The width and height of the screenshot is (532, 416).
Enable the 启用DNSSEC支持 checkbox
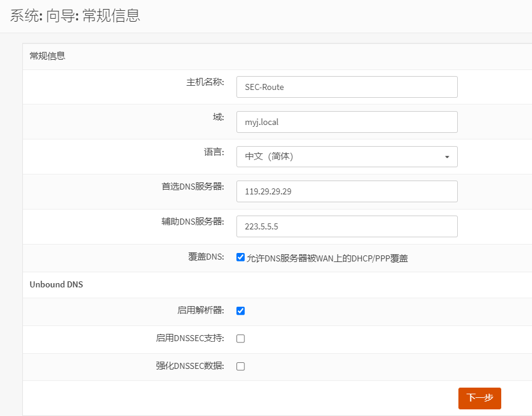tap(241, 339)
